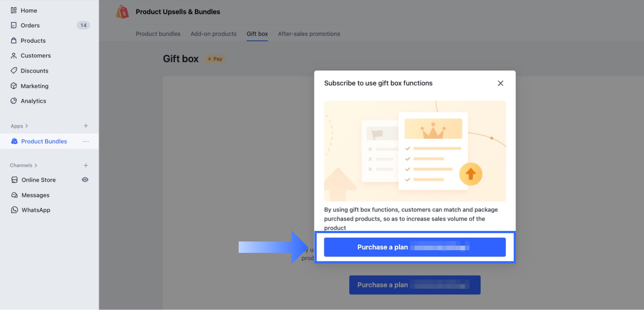Expand the Channels section chevron
Screen dimensions: 644x310
(x=36, y=165)
